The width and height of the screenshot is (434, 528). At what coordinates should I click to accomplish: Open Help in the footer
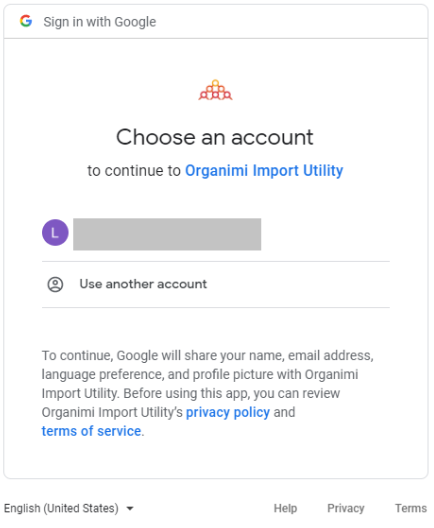coord(285,508)
